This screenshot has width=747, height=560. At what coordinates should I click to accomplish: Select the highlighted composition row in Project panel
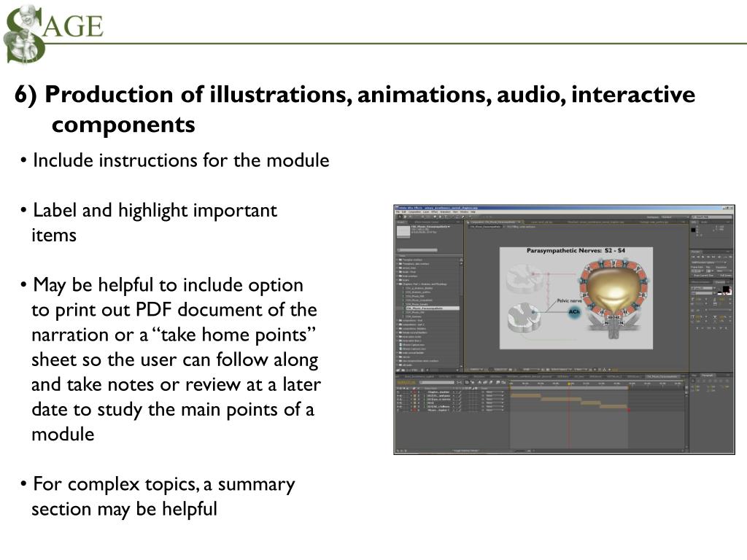(431, 308)
